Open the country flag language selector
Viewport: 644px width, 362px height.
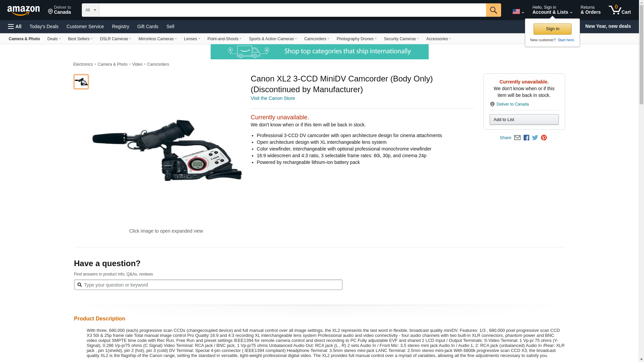click(x=518, y=11)
